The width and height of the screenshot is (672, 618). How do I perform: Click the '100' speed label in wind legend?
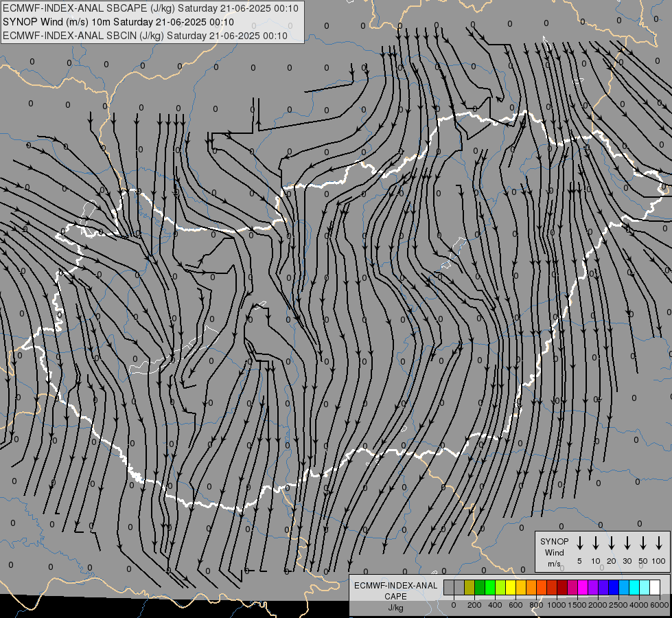point(659,561)
